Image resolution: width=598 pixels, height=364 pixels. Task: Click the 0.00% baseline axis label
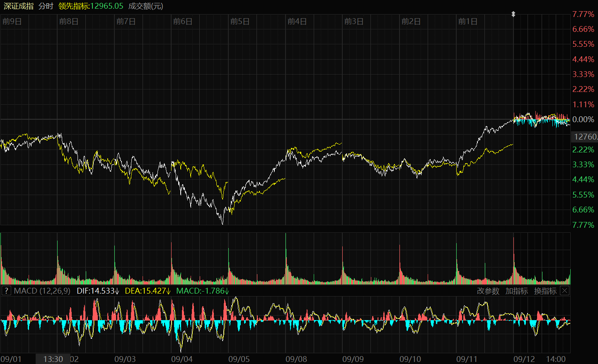click(583, 119)
